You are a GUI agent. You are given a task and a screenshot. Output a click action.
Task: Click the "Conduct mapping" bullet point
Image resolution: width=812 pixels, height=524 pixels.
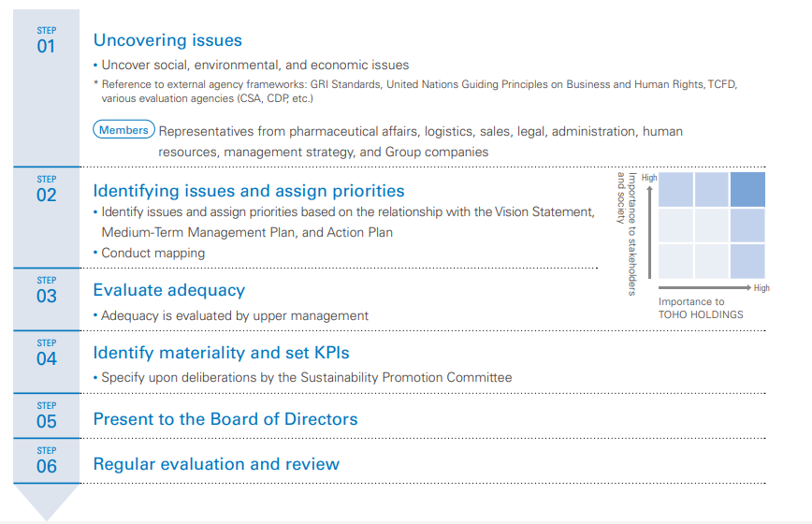[x=152, y=253]
